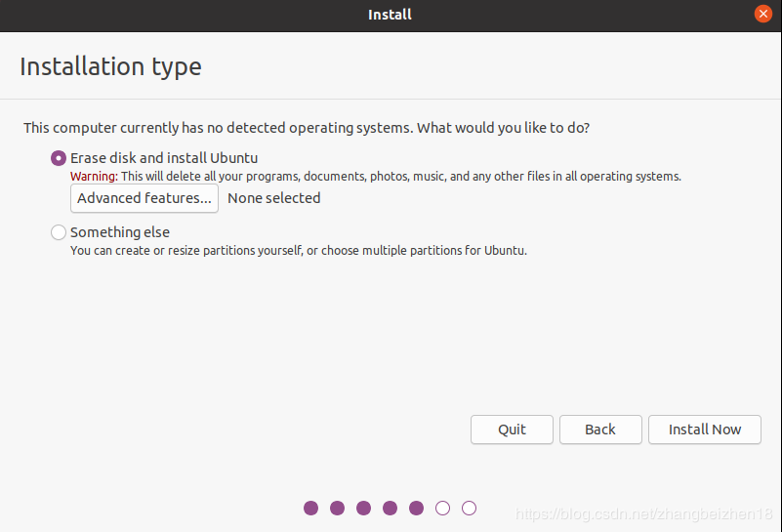
Task: Click the last hollow progress dot
Action: pyautogui.click(x=470, y=508)
